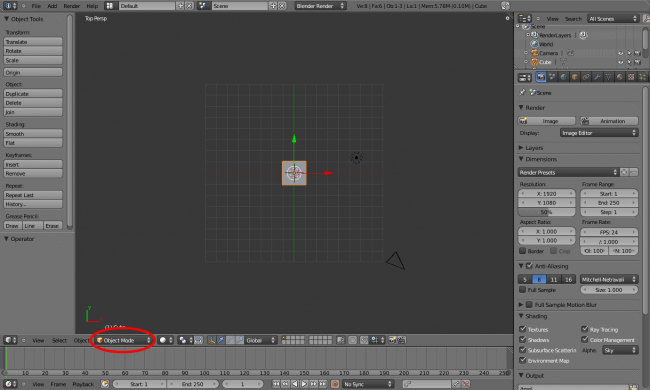
Task: Open the Object Constraints chain icon
Action: tap(586, 77)
